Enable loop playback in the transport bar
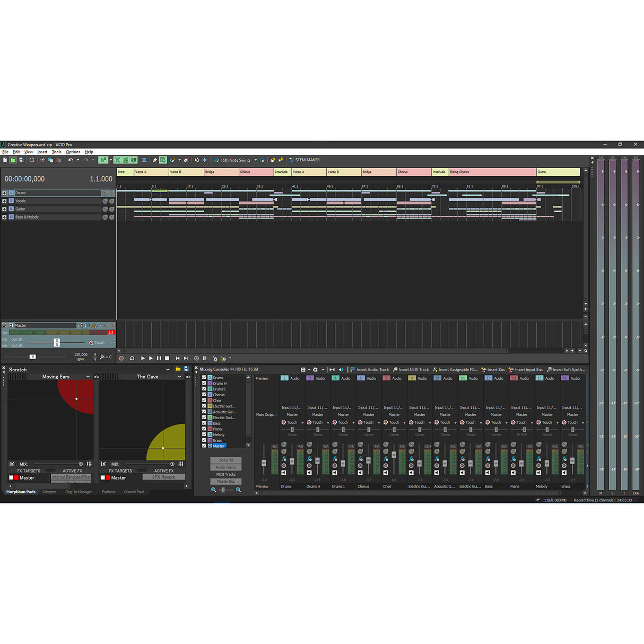 [132, 359]
